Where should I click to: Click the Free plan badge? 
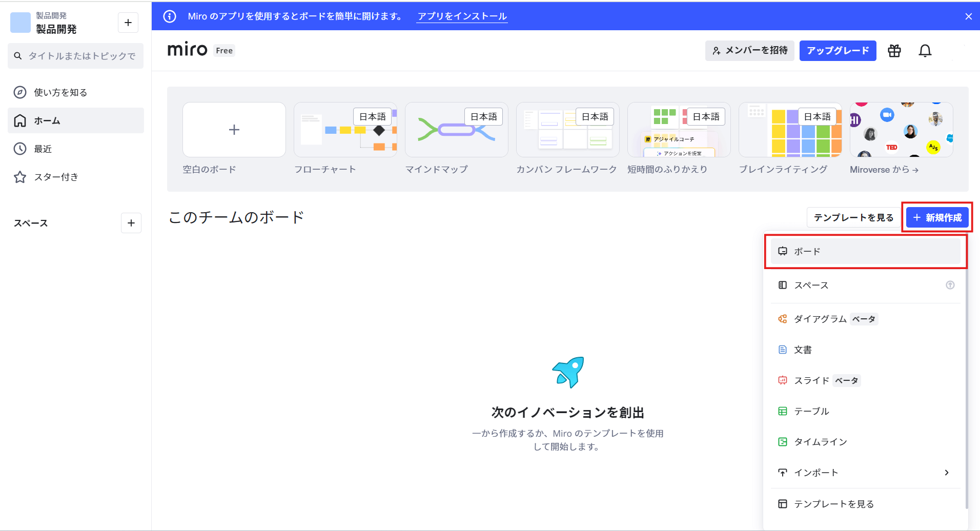pos(224,50)
